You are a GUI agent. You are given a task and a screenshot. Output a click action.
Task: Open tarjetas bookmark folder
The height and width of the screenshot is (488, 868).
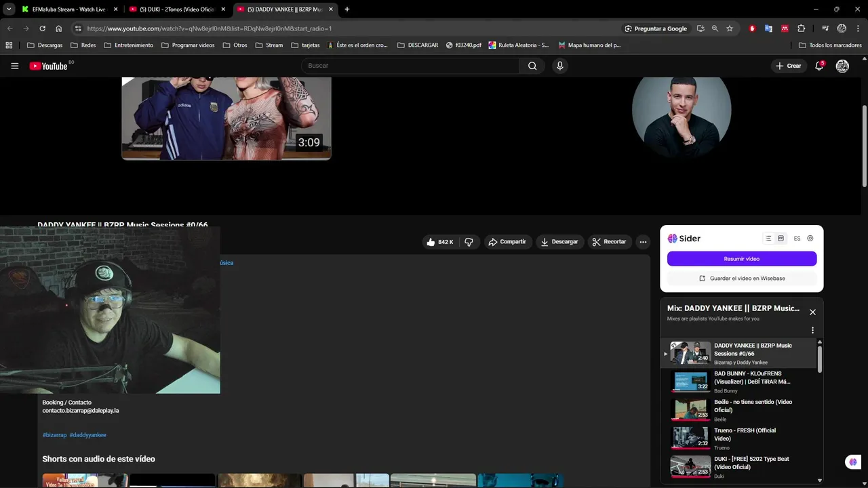(x=305, y=45)
